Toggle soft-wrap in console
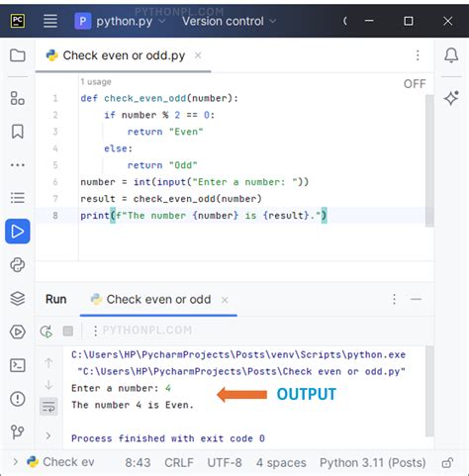469x476 pixels. click(48, 406)
